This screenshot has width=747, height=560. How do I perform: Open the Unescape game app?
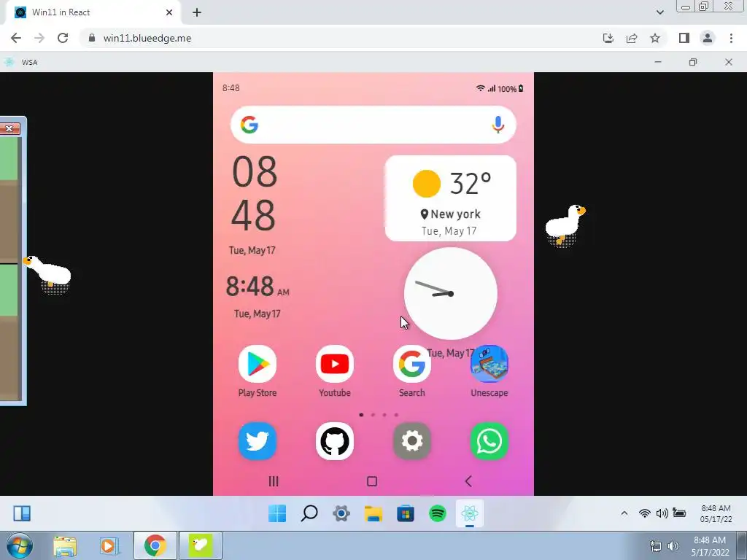pos(489,364)
